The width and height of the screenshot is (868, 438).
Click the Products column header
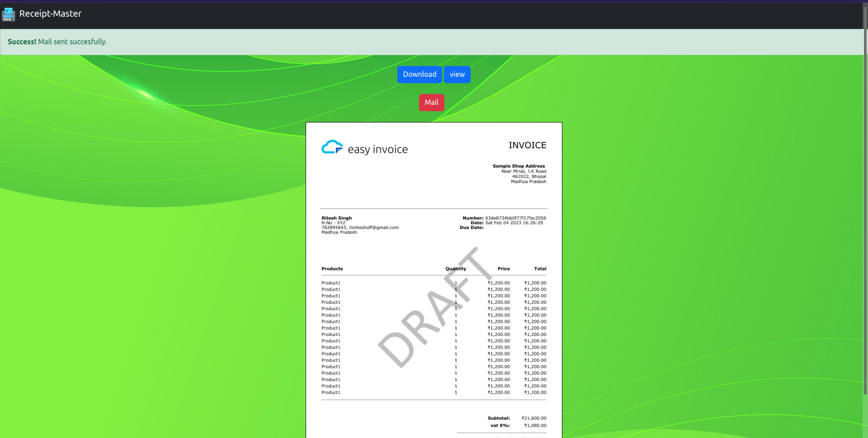click(332, 268)
